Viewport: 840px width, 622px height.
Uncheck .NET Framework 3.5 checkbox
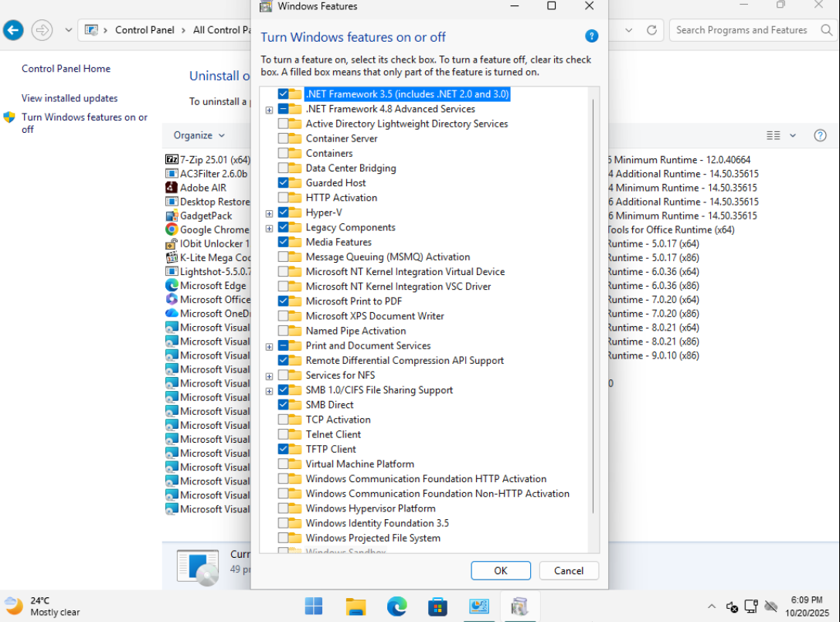point(283,93)
